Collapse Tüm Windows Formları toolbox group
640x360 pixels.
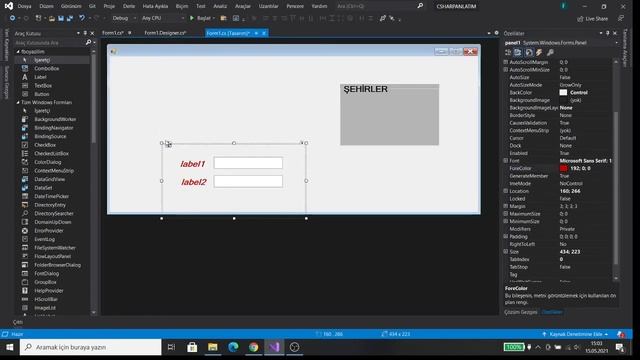(18, 102)
